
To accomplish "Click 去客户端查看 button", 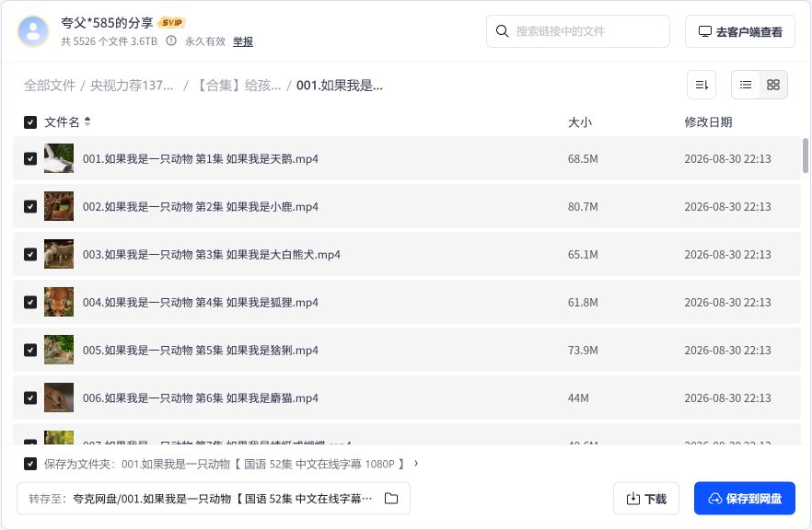I will 740,31.
